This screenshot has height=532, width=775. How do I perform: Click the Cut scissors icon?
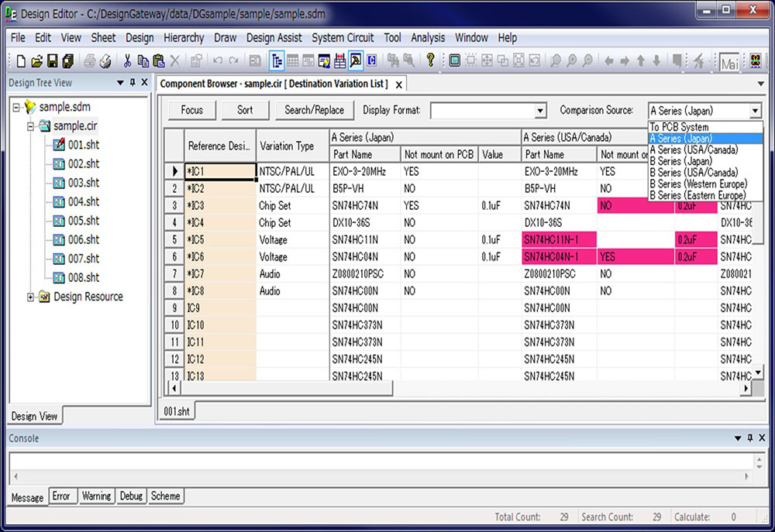[x=128, y=60]
